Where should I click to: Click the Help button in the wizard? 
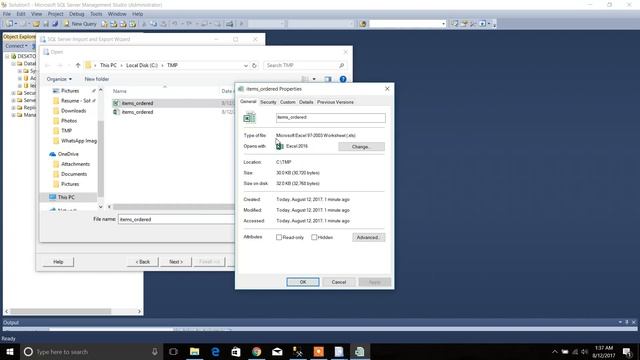click(x=58, y=262)
